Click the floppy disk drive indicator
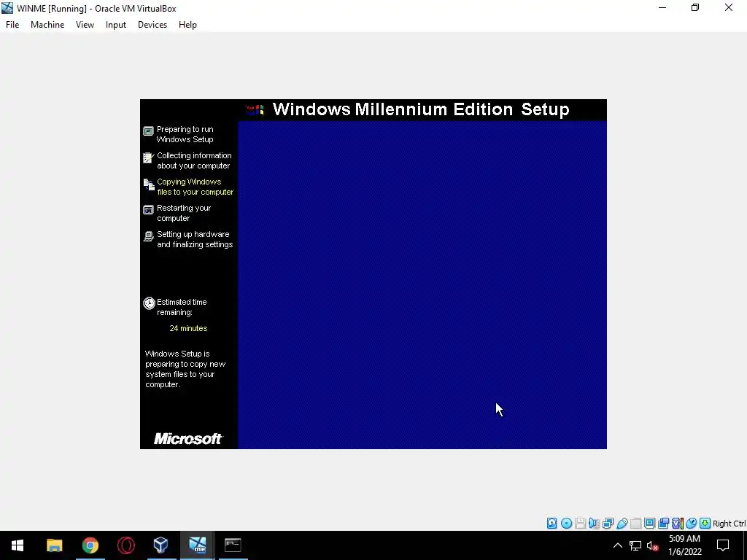This screenshot has width=747, height=560. point(580,524)
